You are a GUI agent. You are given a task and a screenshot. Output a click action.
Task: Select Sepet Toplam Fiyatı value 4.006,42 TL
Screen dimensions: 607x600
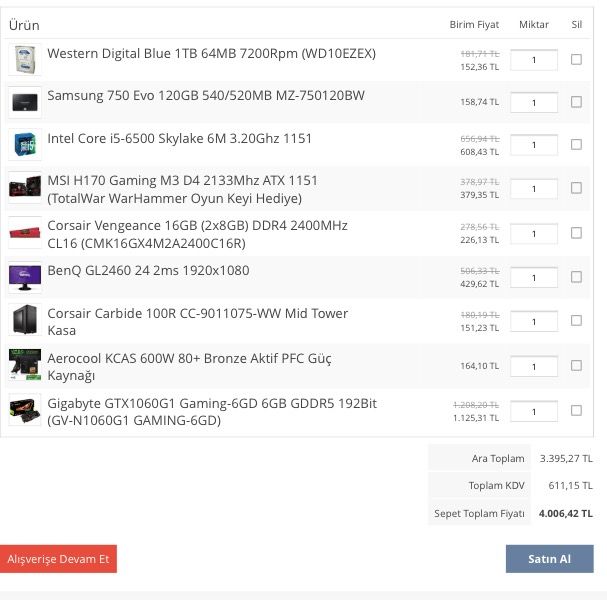pos(566,513)
